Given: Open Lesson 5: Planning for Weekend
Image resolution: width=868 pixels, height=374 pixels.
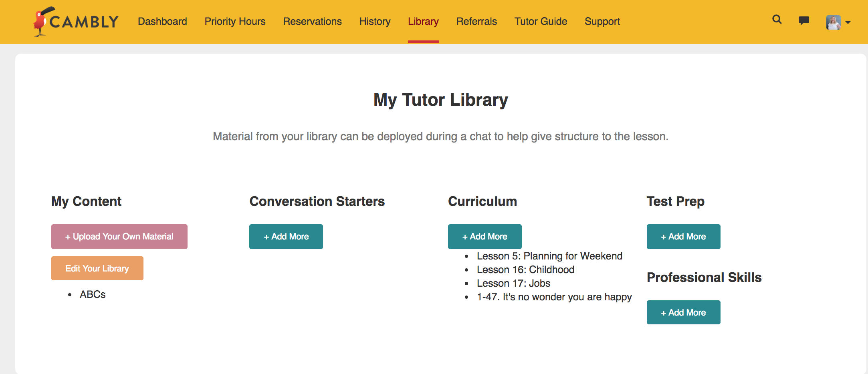Looking at the screenshot, I should 549,256.
